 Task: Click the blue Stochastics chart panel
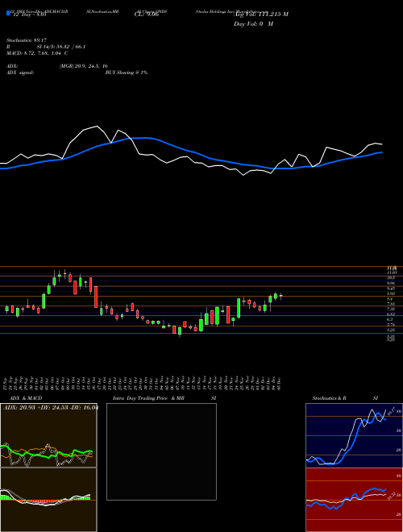coord(354,435)
